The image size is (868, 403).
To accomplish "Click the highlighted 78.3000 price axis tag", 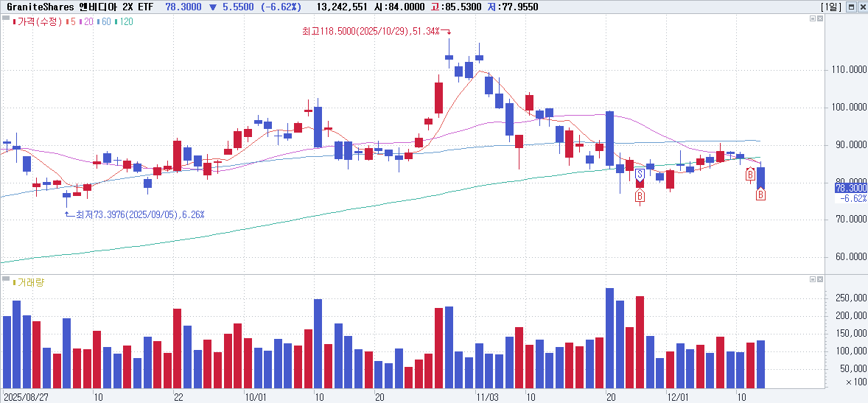I will tap(851, 188).
